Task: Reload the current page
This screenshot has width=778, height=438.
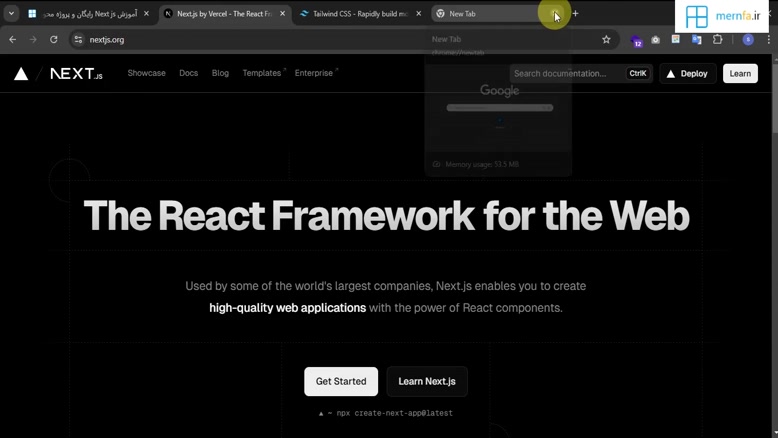Action: coord(54,40)
